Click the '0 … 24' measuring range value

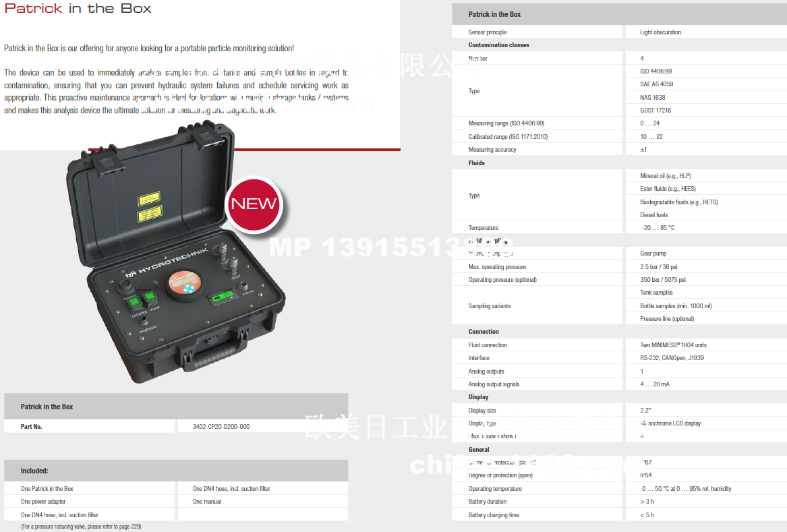[x=650, y=123]
